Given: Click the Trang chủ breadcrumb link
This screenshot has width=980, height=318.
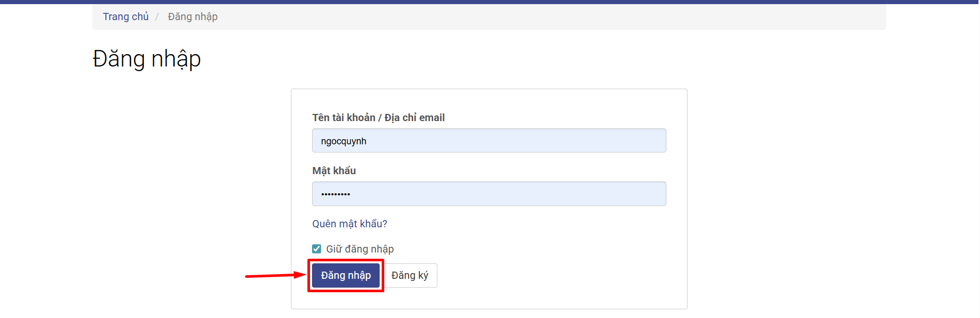Looking at the screenshot, I should click(x=125, y=16).
